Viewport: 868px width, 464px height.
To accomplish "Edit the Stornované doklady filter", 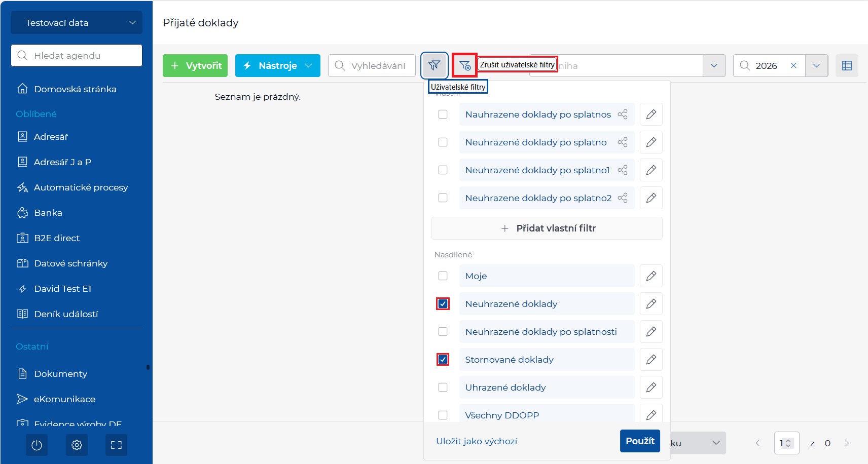I will (651, 360).
